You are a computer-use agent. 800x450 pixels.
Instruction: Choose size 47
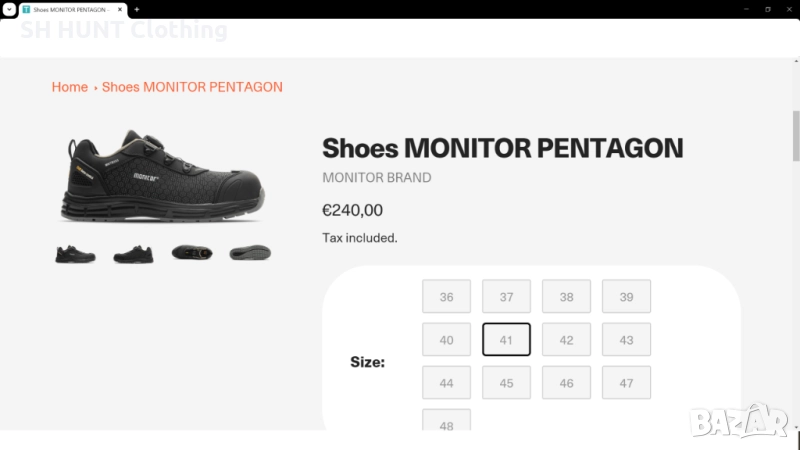click(626, 383)
